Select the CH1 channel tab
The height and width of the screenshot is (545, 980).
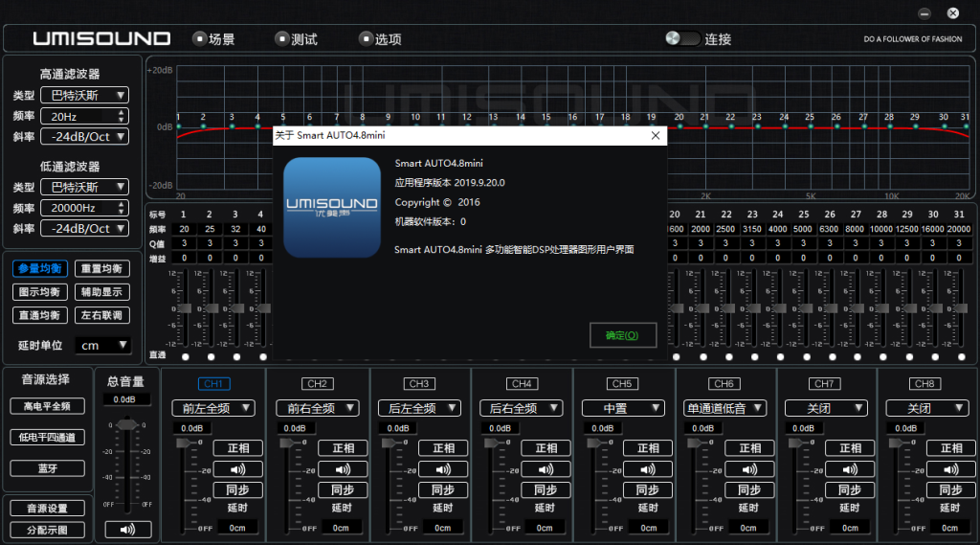click(213, 383)
